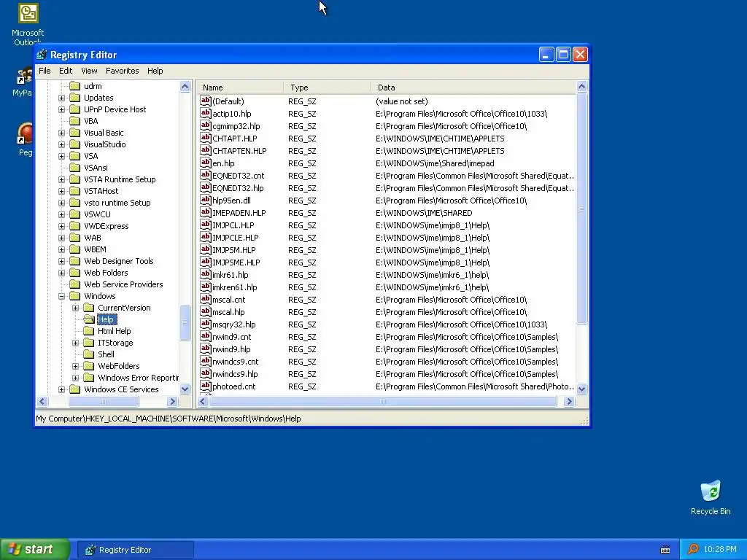Expand the VisualStudio key
This screenshot has width=747, height=560.
click(x=61, y=144)
